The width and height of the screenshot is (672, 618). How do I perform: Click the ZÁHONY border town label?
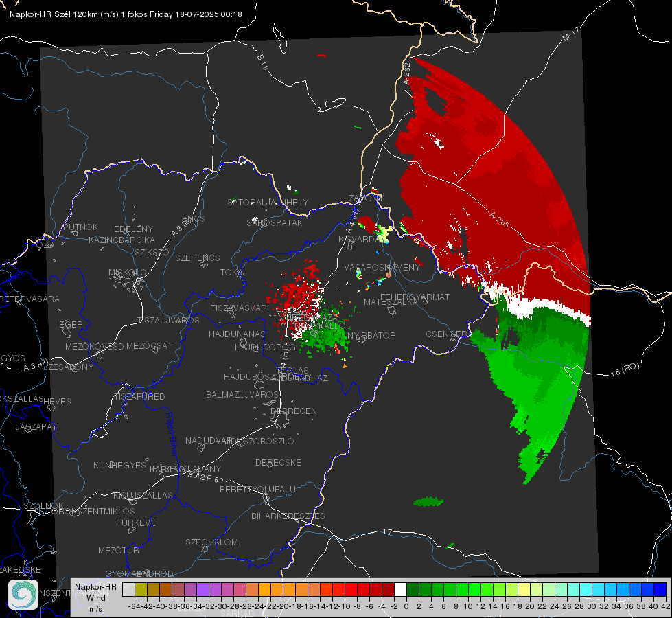coord(366,198)
